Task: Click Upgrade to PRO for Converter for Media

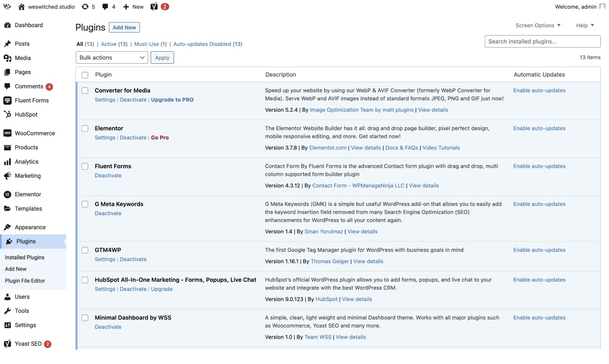Action: click(x=172, y=100)
